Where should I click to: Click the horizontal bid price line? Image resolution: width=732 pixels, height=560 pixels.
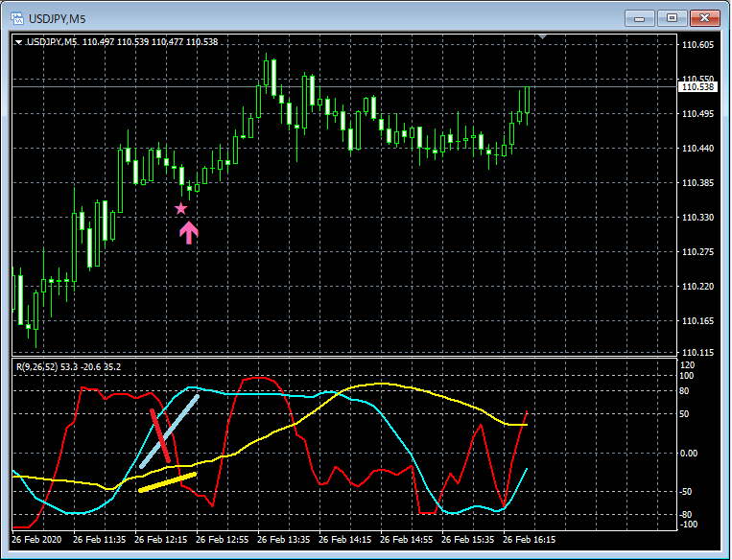tap(344, 87)
